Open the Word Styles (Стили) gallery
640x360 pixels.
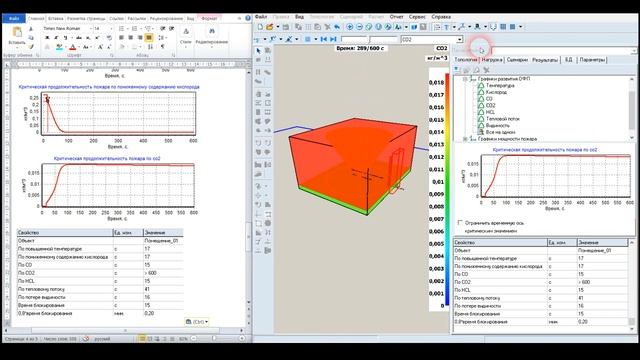tap(185, 36)
